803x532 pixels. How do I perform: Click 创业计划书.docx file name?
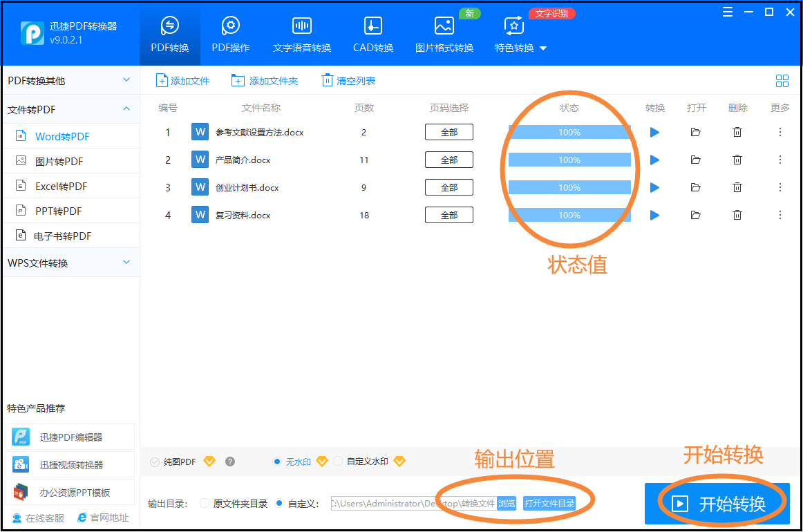pyautogui.click(x=247, y=187)
